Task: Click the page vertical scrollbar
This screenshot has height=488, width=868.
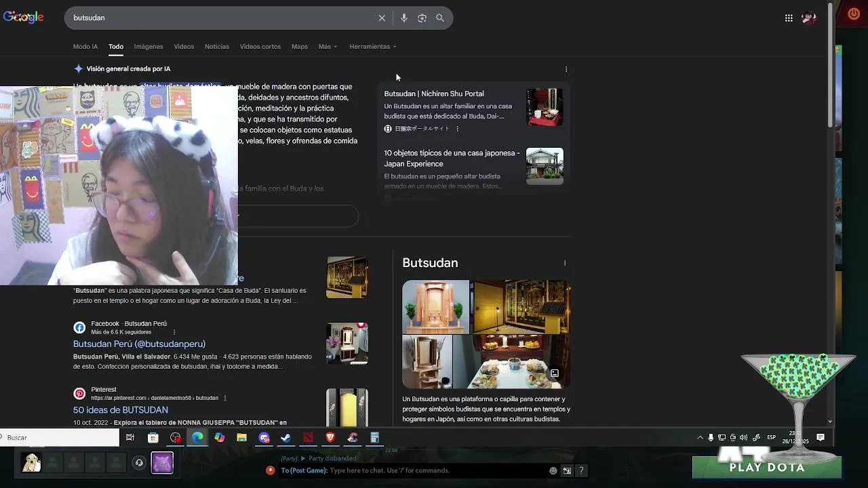Action: click(831, 64)
